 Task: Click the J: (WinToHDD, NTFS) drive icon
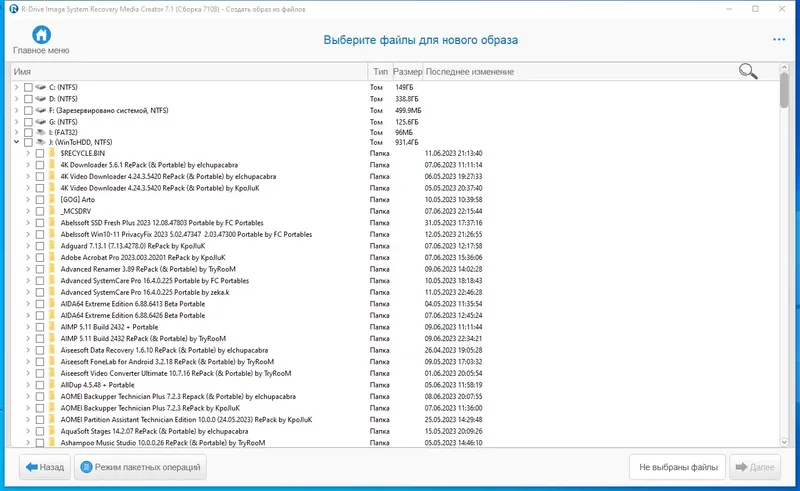pos(41,142)
